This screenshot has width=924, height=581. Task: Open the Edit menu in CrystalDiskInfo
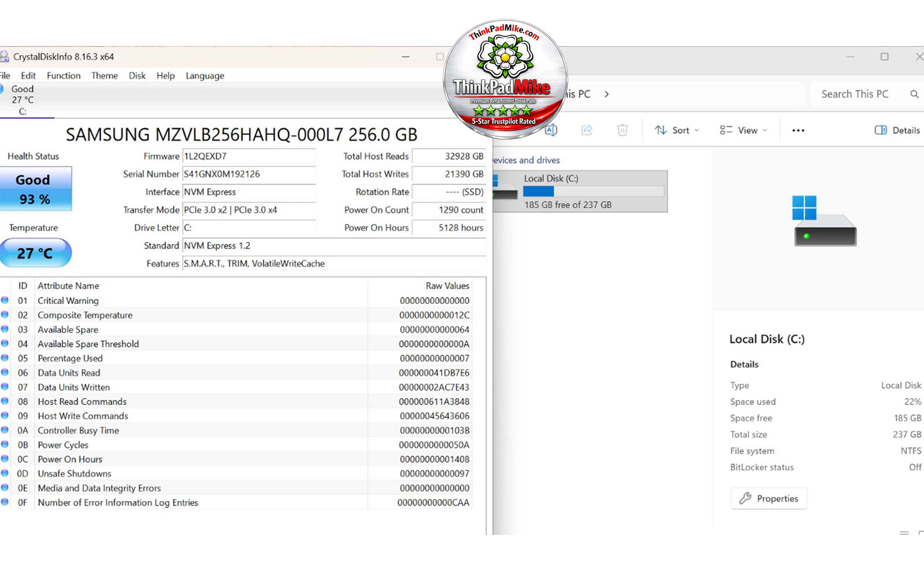point(28,76)
